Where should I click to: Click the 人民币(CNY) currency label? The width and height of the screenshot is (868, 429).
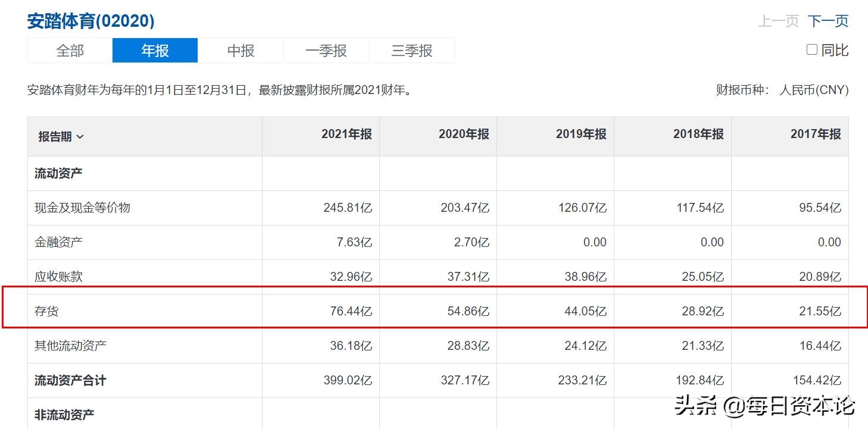click(x=814, y=90)
